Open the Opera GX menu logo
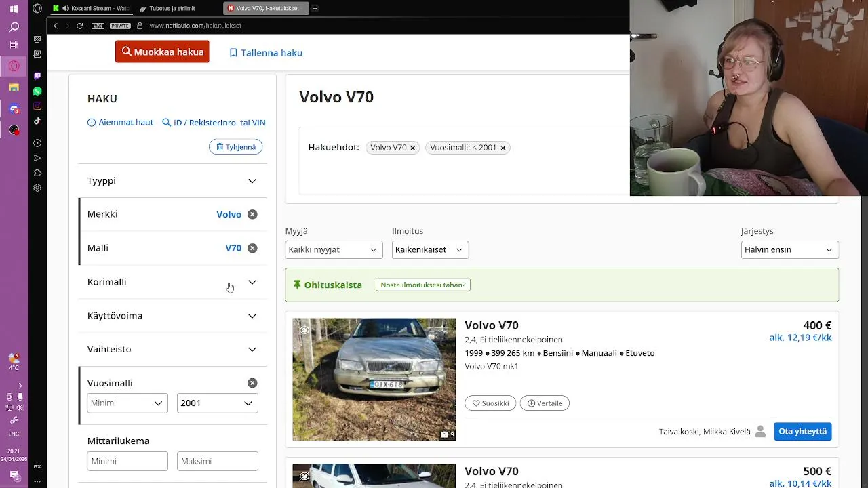This screenshot has height=488, width=868. (37, 8)
